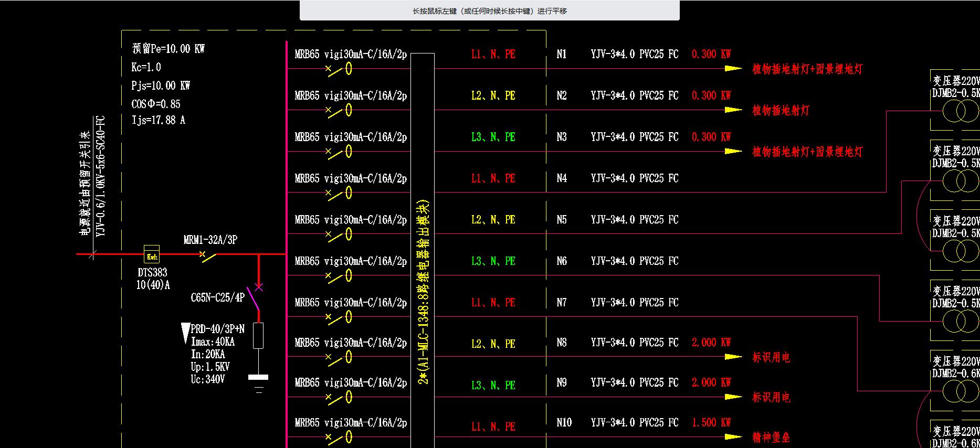Click the breaker symbol on the N7 circuit line
The image size is (980, 448).
[x=339, y=317]
